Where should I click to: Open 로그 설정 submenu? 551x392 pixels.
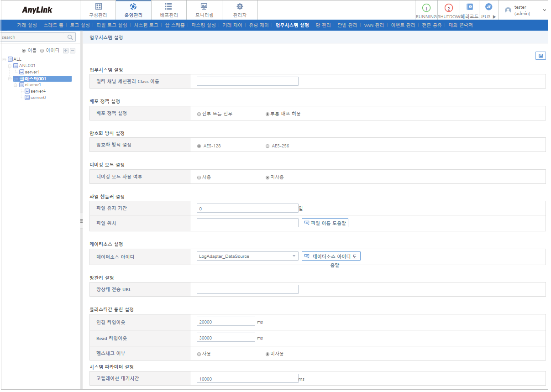click(80, 25)
